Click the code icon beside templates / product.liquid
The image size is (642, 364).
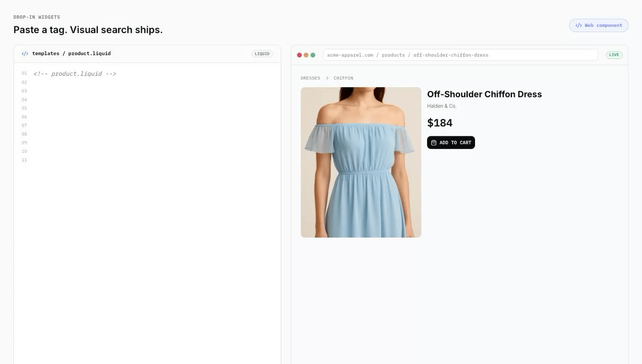coord(25,53)
